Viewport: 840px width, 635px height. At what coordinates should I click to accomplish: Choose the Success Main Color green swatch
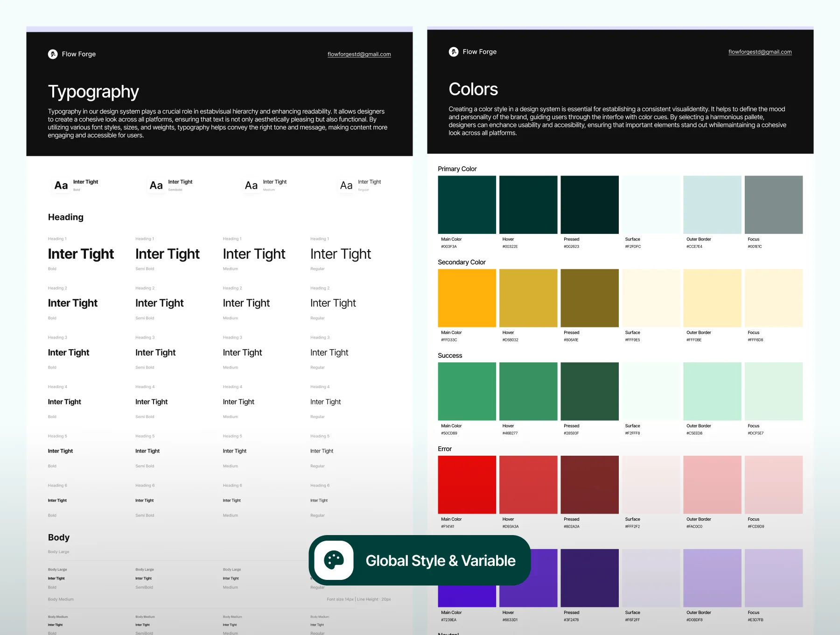[467, 392]
